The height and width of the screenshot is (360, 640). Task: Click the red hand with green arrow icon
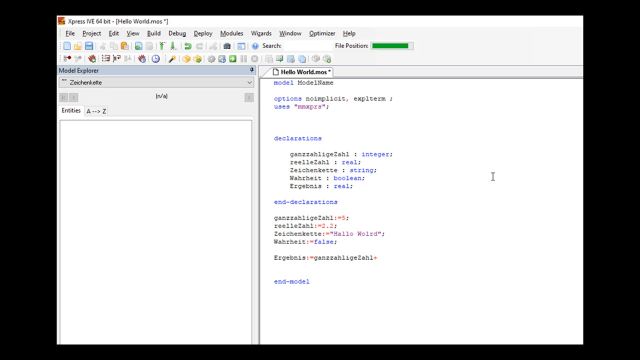(x=92, y=59)
